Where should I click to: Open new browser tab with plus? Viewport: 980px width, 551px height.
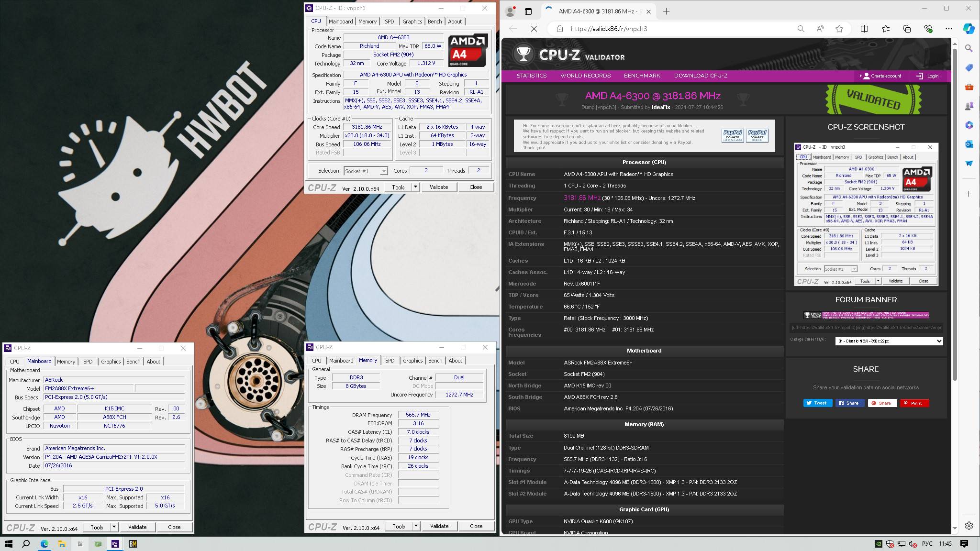(666, 11)
